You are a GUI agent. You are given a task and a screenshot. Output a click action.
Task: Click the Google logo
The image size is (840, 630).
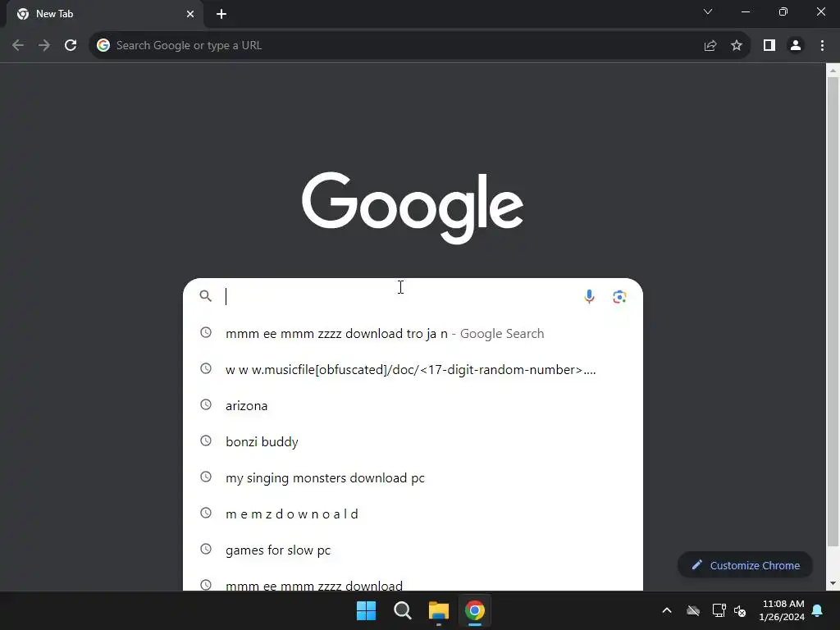(413, 208)
